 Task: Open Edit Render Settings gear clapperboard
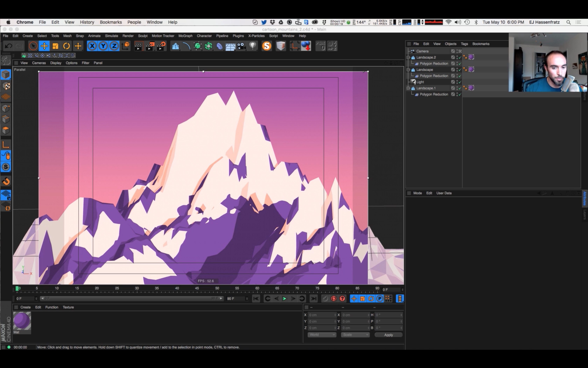pos(161,46)
